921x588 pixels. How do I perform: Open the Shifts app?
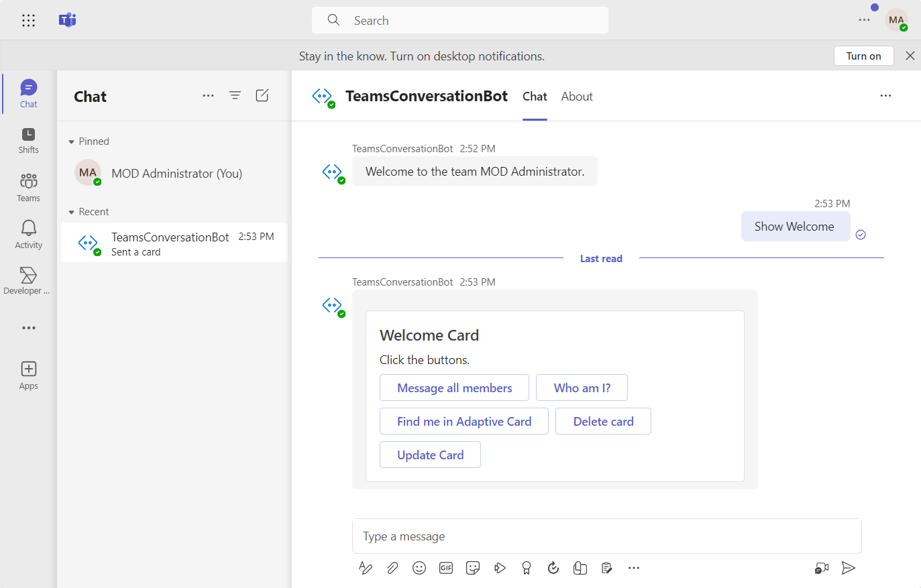click(x=28, y=141)
